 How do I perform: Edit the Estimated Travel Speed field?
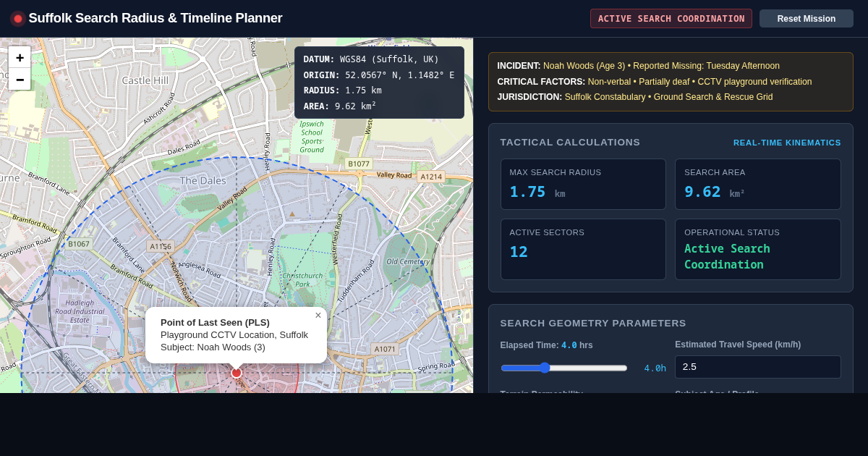click(758, 367)
